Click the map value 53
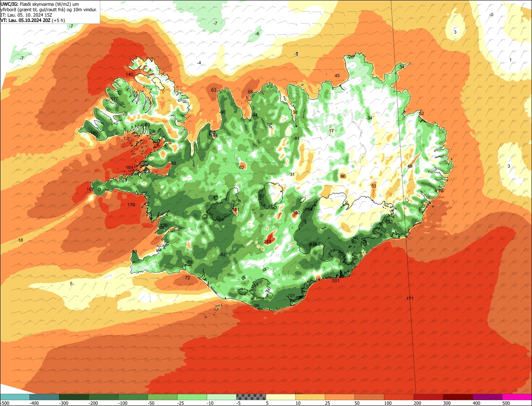The image size is (532, 406). tap(374, 186)
